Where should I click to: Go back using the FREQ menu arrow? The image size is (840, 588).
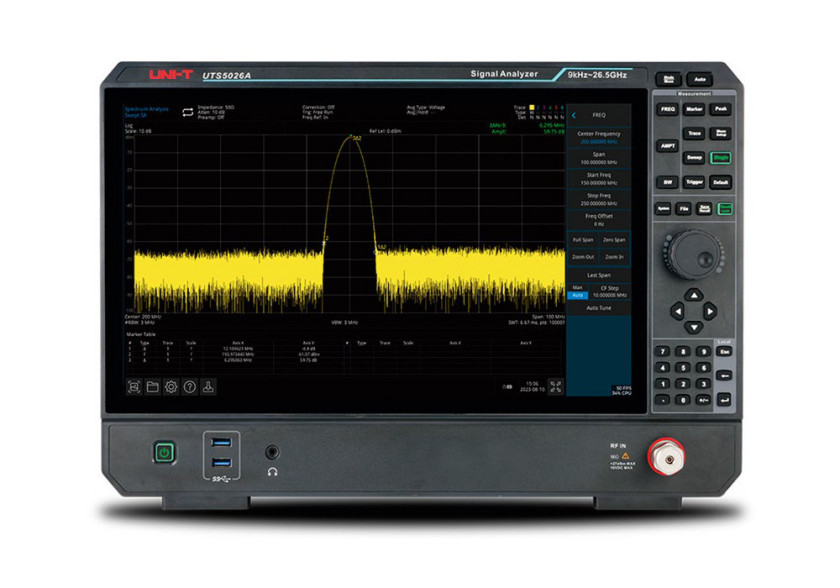point(574,115)
